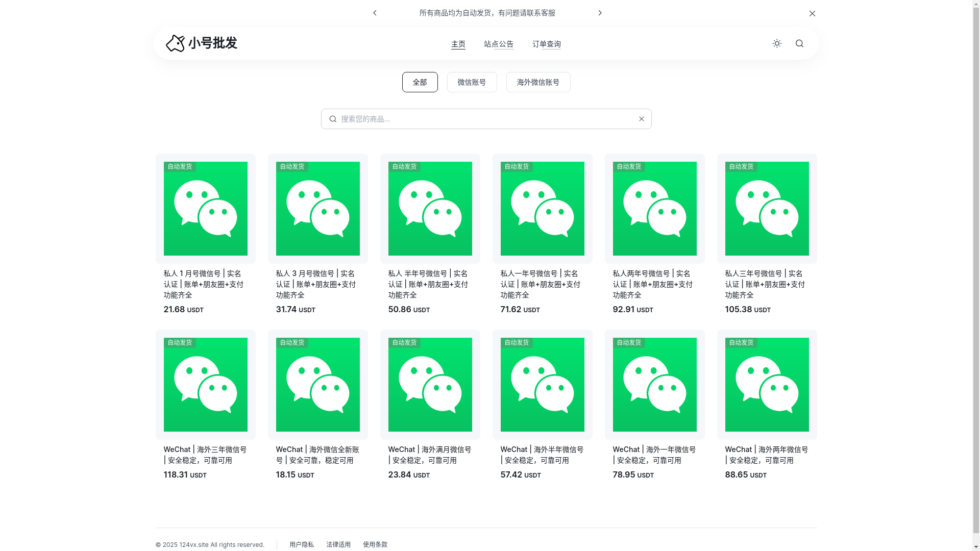Select the 海外微信账号 category filter

pos(538,82)
